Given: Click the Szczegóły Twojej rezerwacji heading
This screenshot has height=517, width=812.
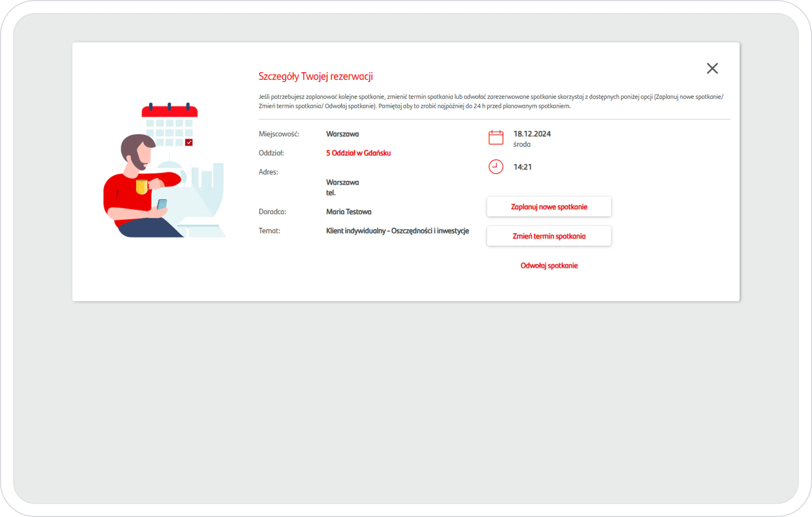Looking at the screenshot, I should (x=315, y=77).
